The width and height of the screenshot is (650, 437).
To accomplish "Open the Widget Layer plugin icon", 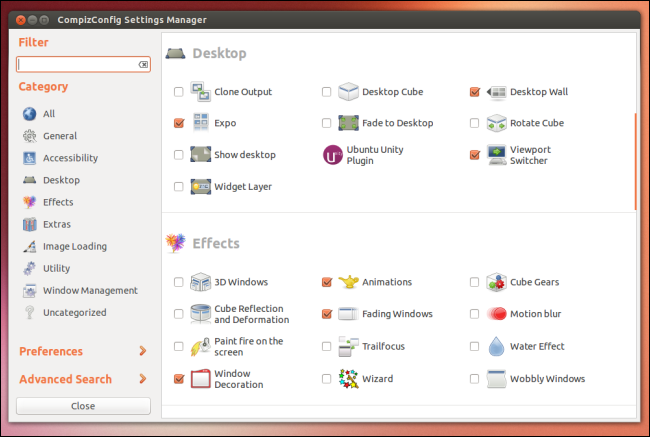I will coord(201,187).
